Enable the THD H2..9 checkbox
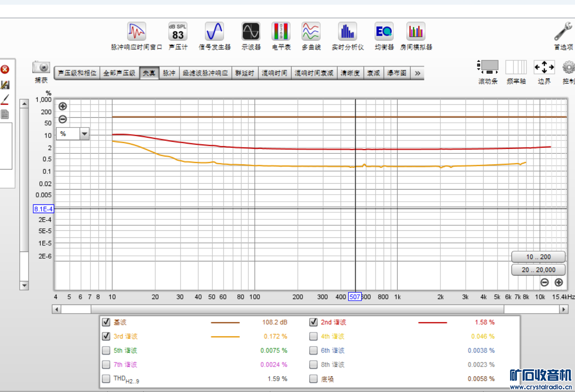Image resolution: width=575 pixels, height=392 pixels. [x=106, y=379]
